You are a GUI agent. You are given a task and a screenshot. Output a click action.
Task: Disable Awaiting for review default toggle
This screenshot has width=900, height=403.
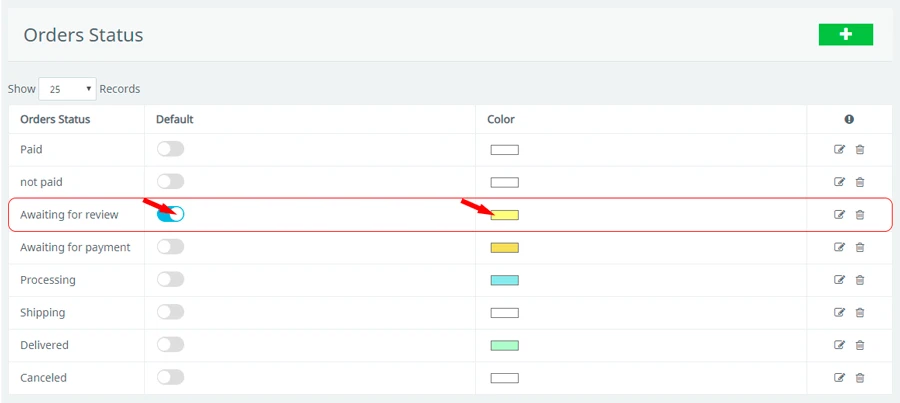(x=170, y=214)
